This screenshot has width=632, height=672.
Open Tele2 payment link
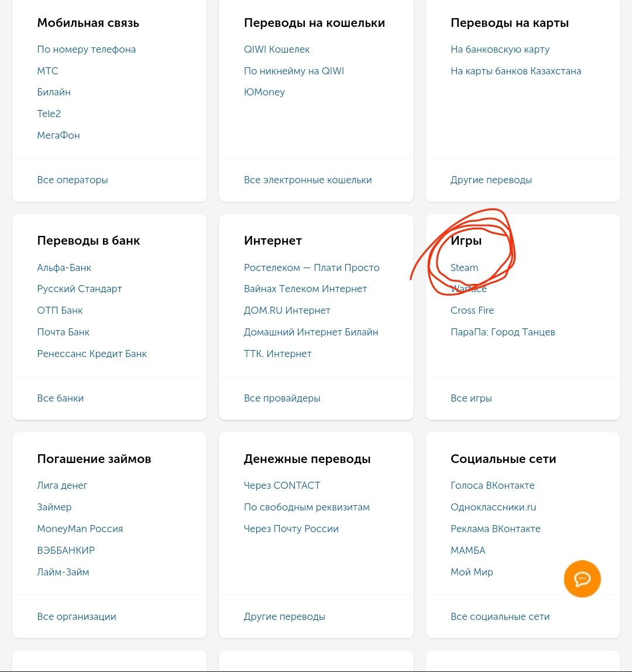click(49, 114)
